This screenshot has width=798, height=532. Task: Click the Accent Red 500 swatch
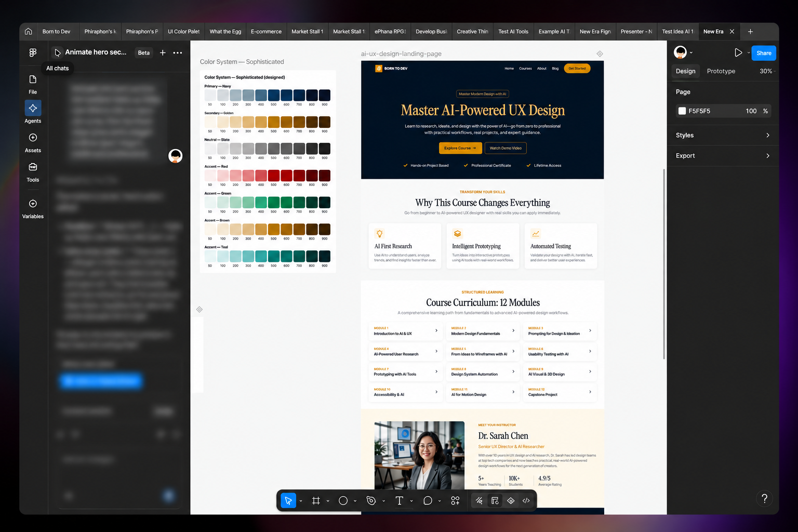[273, 176]
